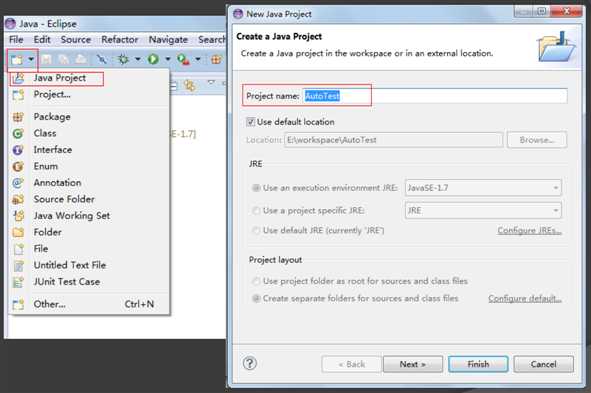Screen dimensions: 591x393
Task: Click the Cancel button
Action: click(x=544, y=364)
